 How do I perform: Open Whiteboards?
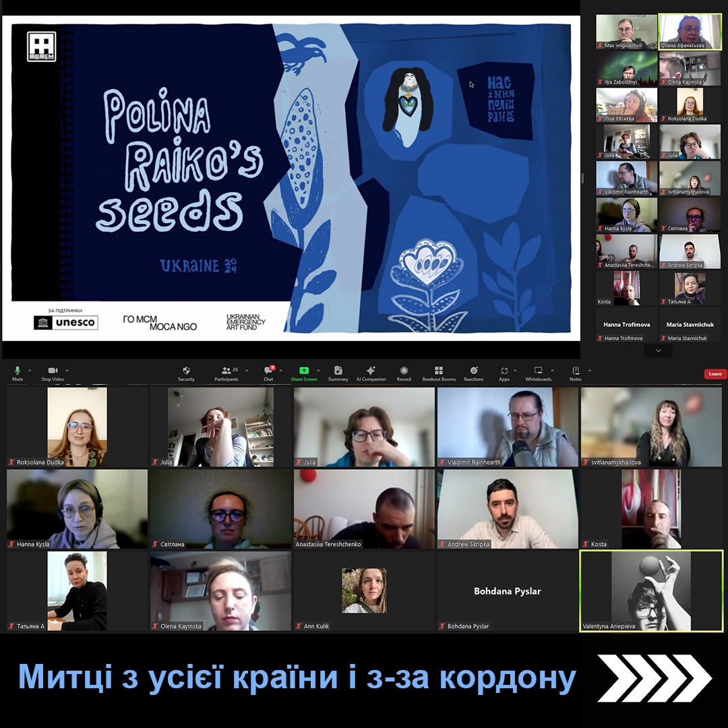coord(538,371)
